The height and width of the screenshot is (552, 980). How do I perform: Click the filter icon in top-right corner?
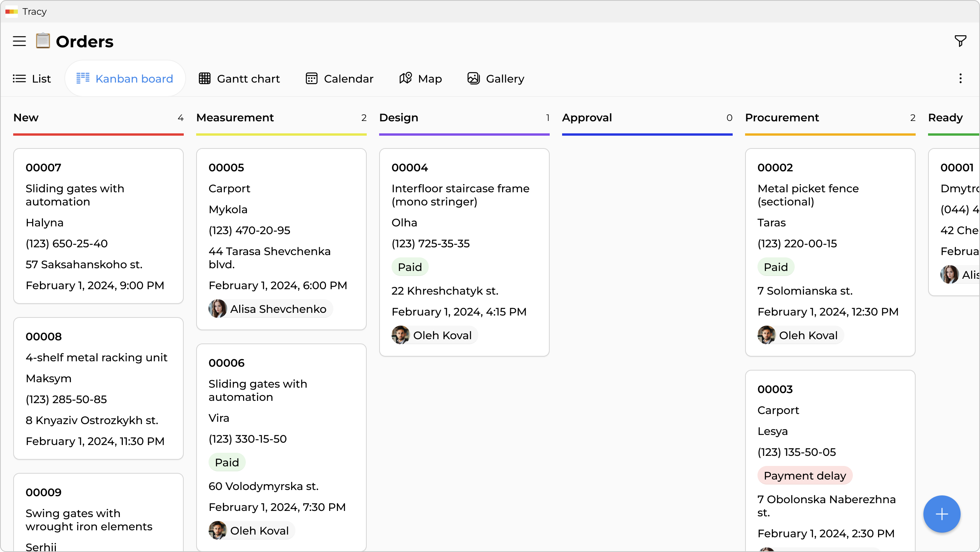(960, 40)
